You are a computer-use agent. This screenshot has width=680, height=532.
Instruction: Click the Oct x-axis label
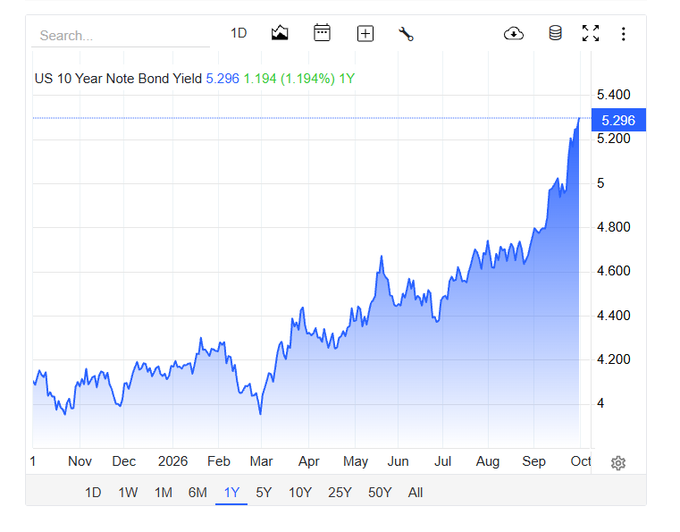pyautogui.click(x=581, y=461)
